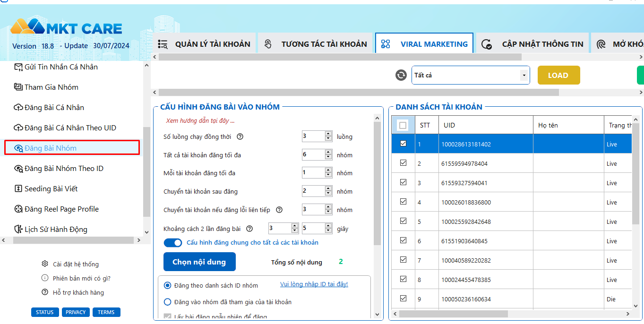Open the Vui lòng nhập ID tại đây link

(314, 284)
